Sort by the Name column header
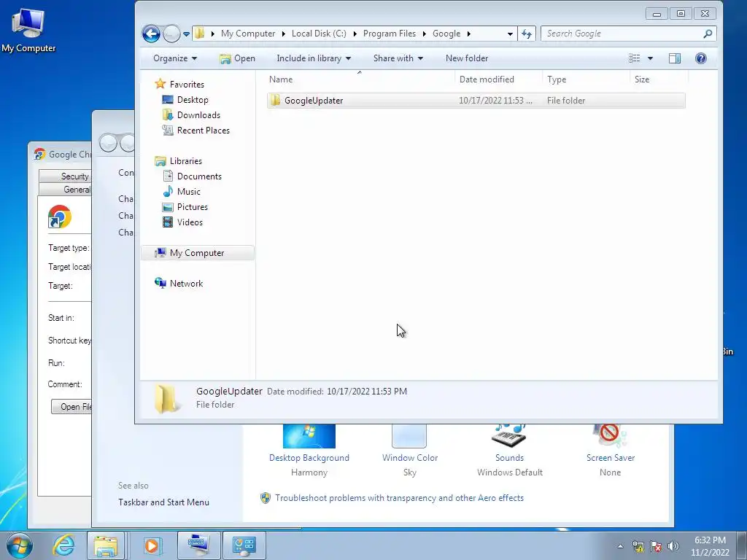 [360, 79]
